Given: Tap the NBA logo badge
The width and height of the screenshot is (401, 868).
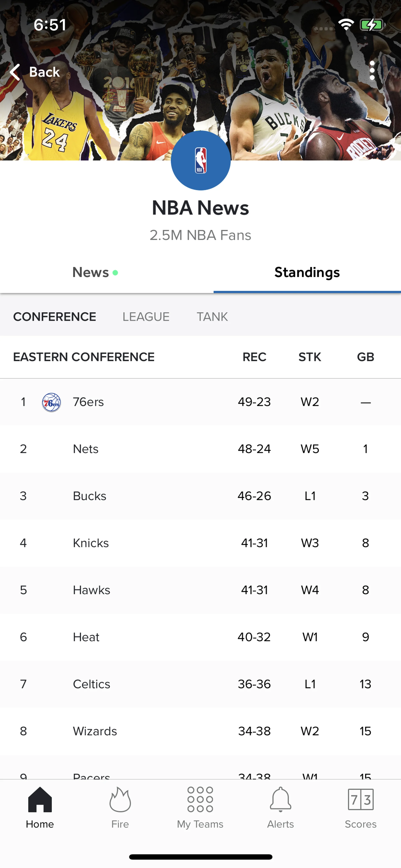Looking at the screenshot, I should point(200,160).
